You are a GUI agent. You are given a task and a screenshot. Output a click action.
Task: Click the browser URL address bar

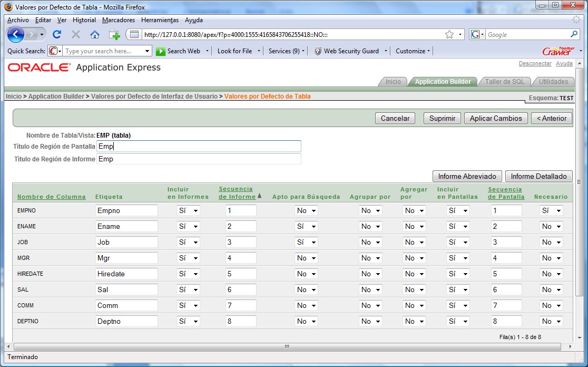292,34
